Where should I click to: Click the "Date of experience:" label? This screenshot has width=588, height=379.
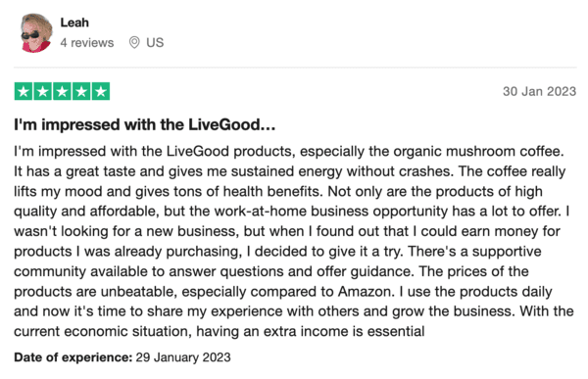click(73, 357)
